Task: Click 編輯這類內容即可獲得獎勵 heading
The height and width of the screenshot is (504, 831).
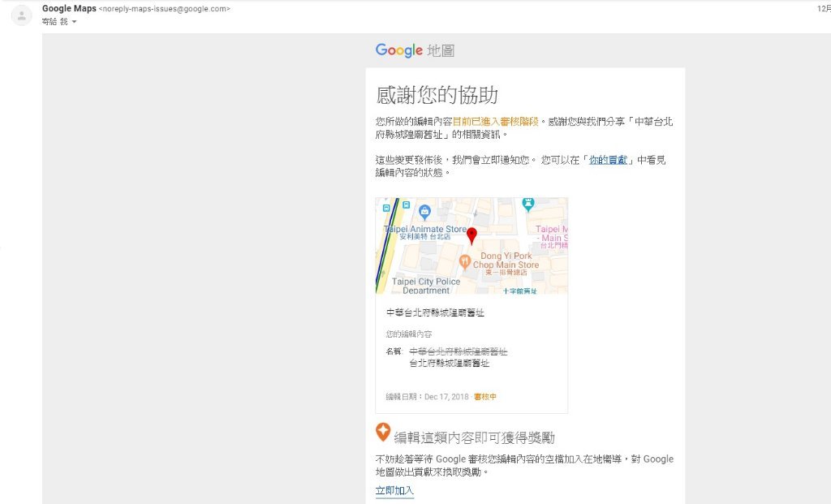Action: [x=474, y=437]
